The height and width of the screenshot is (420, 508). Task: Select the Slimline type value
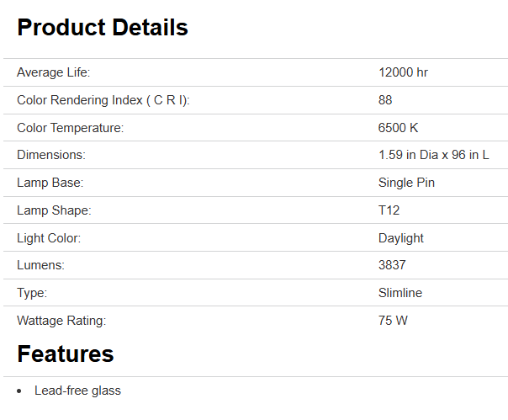[400, 293]
